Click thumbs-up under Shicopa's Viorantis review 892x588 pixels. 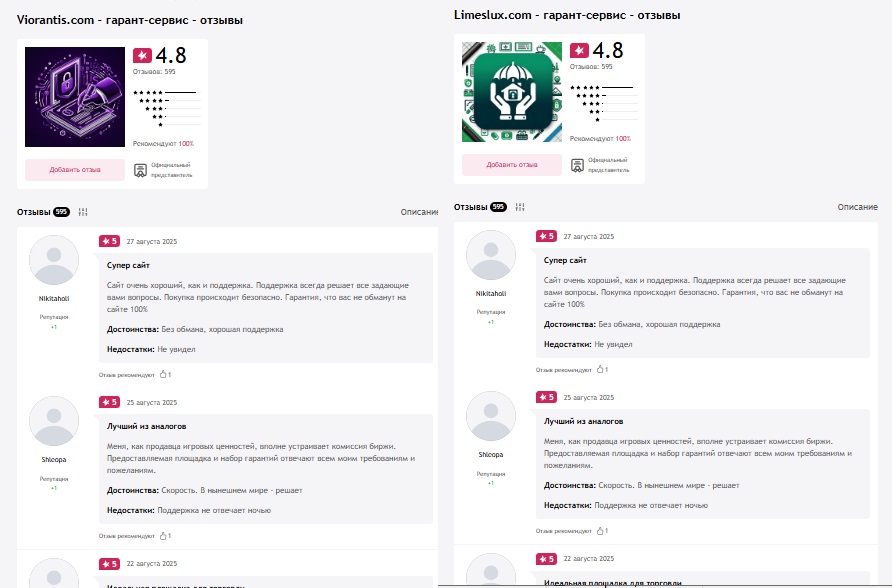tap(163, 536)
